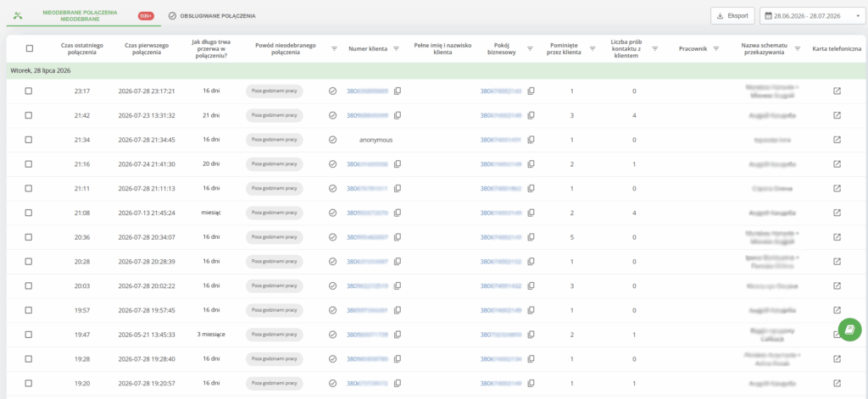Open phone card for the 20:03 call
Image resolution: width=868 pixels, height=399 pixels.
[x=837, y=285]
